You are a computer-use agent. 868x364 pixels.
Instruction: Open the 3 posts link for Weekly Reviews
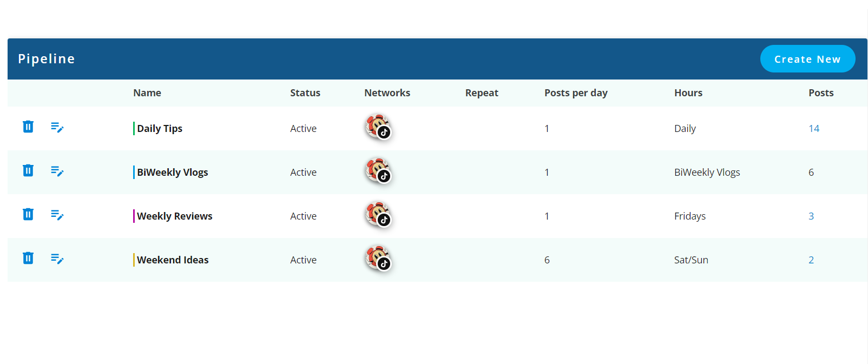click(811, 216)
